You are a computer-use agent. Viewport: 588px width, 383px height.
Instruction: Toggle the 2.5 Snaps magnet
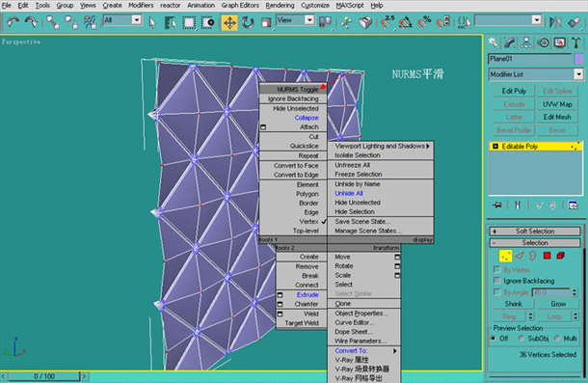[388, 22]
